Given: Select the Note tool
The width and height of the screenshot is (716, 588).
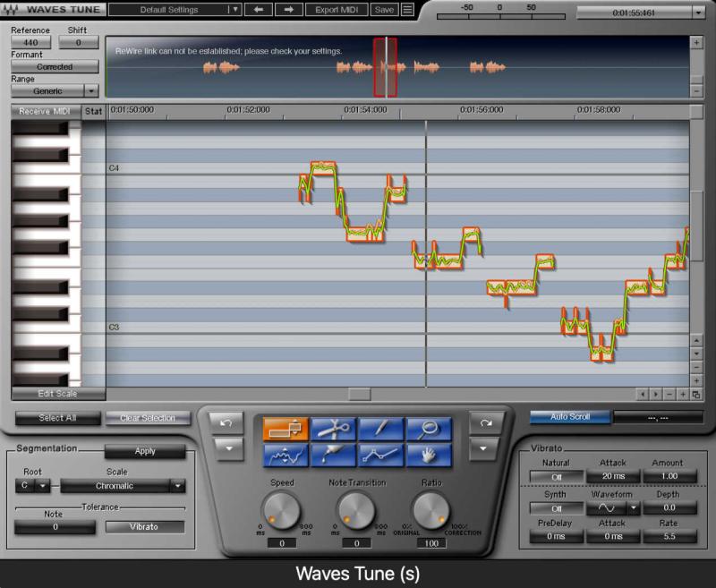Looking at the screenshot, I should click(x=286, y=429).
